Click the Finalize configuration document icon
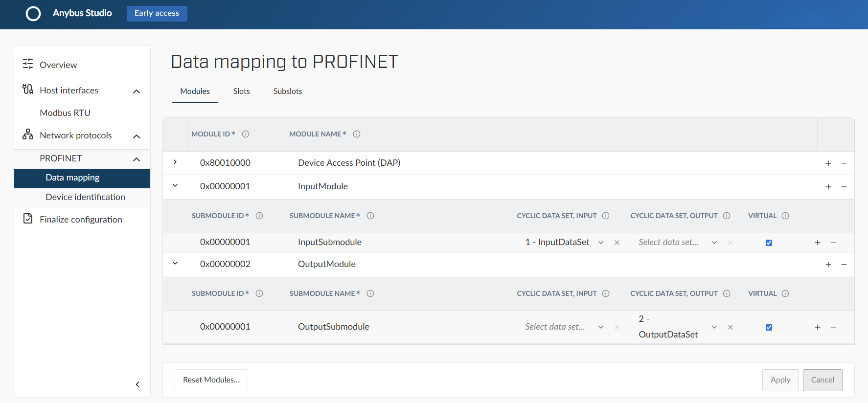This screenshot has height=403, width=868. pos(28,219)
